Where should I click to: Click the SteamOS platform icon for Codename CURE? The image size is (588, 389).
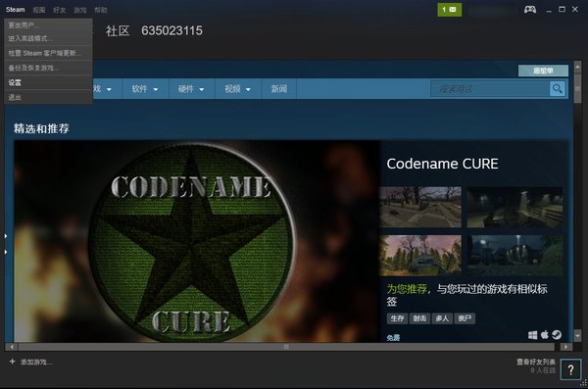[557, 334]
